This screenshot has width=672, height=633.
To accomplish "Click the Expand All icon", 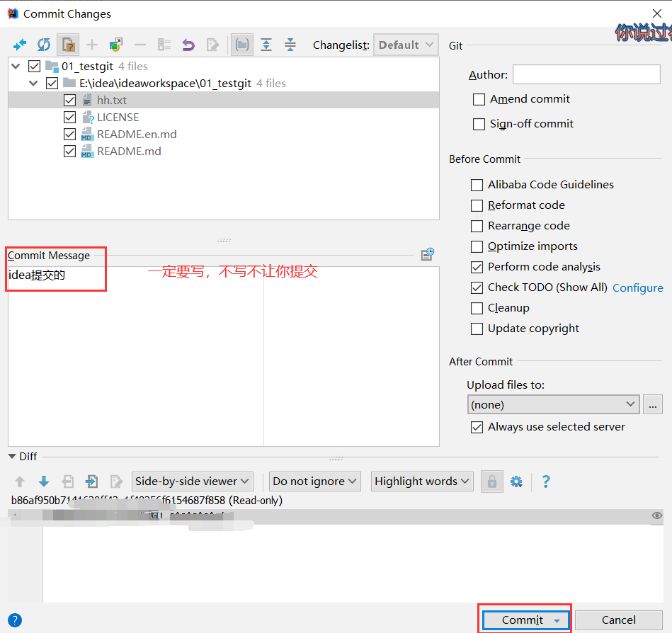I will point(266,45).
